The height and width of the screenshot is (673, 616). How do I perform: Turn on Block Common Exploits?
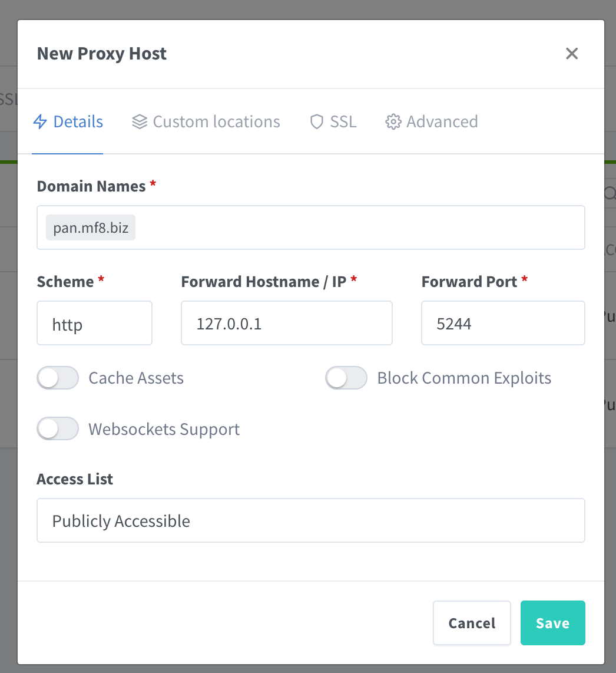tap(346, 378)
